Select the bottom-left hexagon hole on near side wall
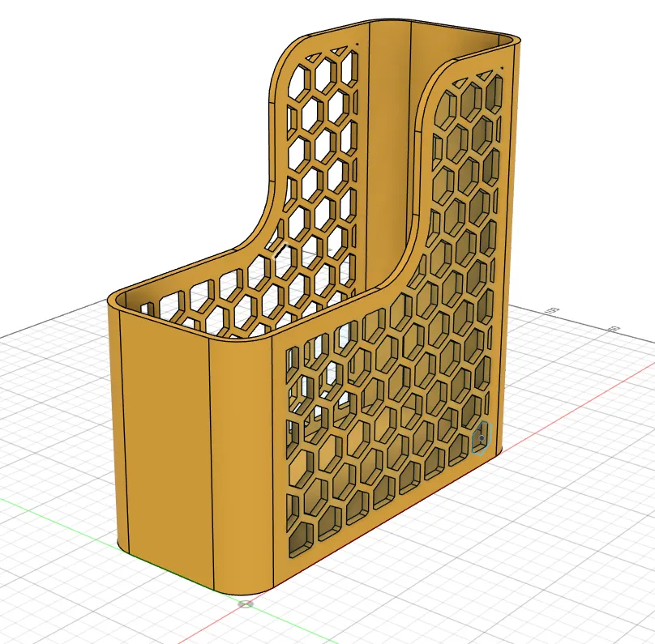This screenshot has width=655, height=644. (x=302, y=540)
